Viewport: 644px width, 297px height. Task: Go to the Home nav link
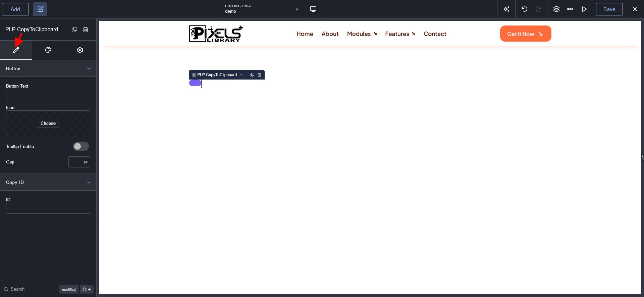305,34
